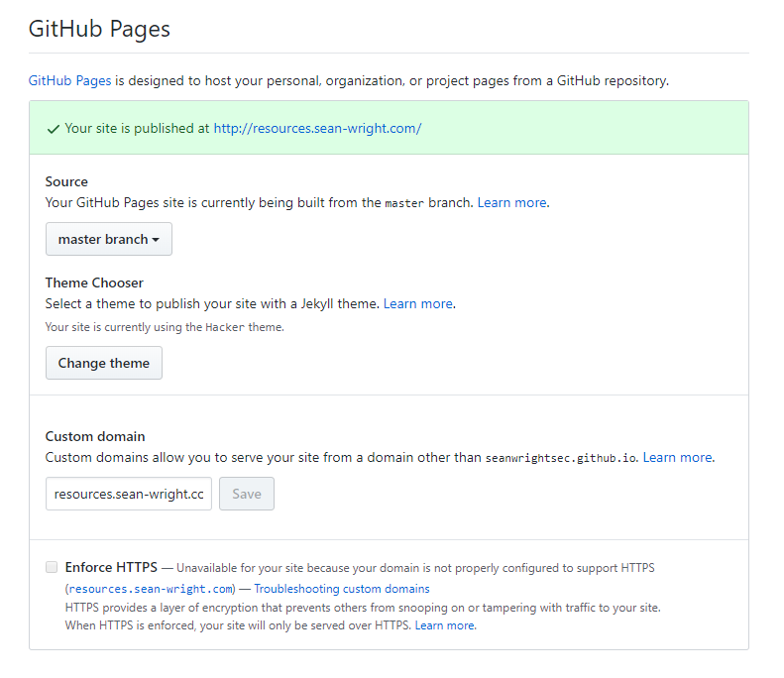Toggle the Enforce HTTPS checkbox

click(x=52, y=567)
